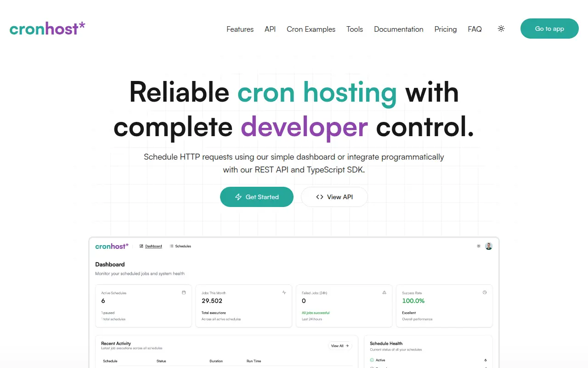Open the Tools menu item
This screenshot has height=368, width=588.
pos(355,29)
